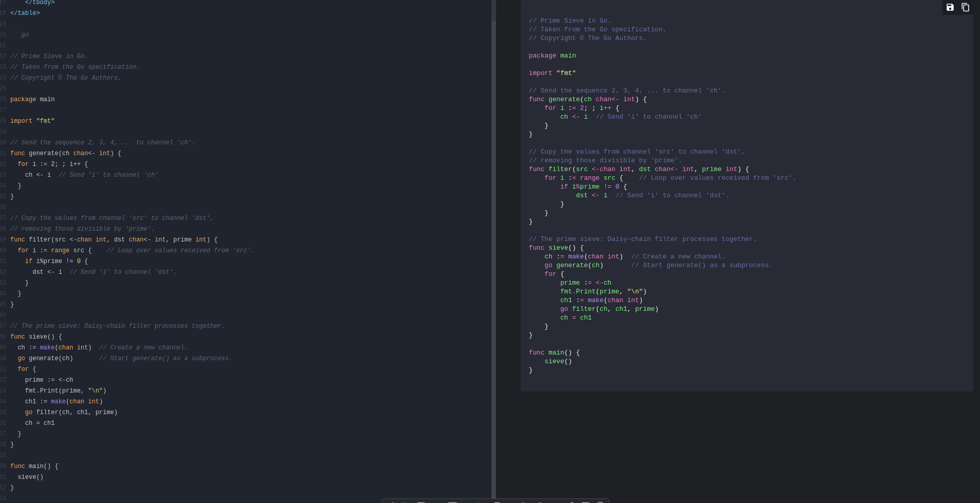This screenshot has width=980, height=503.
Task: Click 'func filter' line in the preview
Action: [639, 169]
